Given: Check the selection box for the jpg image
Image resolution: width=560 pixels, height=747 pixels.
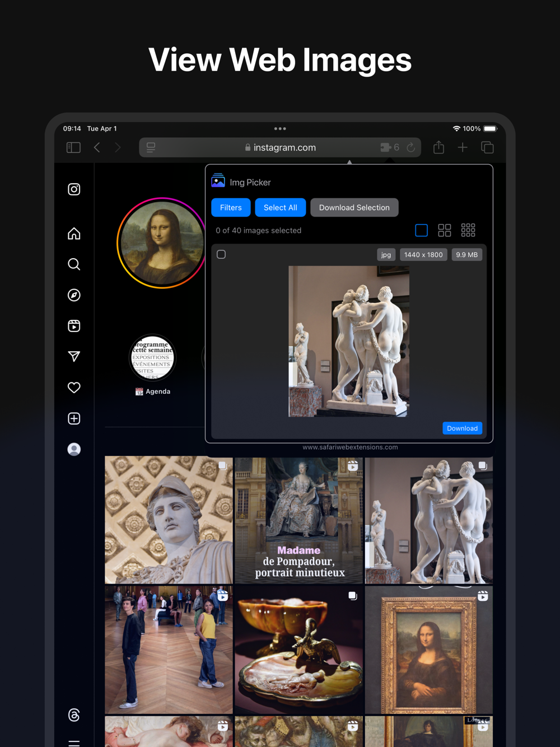Looking at the screenshot, I should pos(221,254).
